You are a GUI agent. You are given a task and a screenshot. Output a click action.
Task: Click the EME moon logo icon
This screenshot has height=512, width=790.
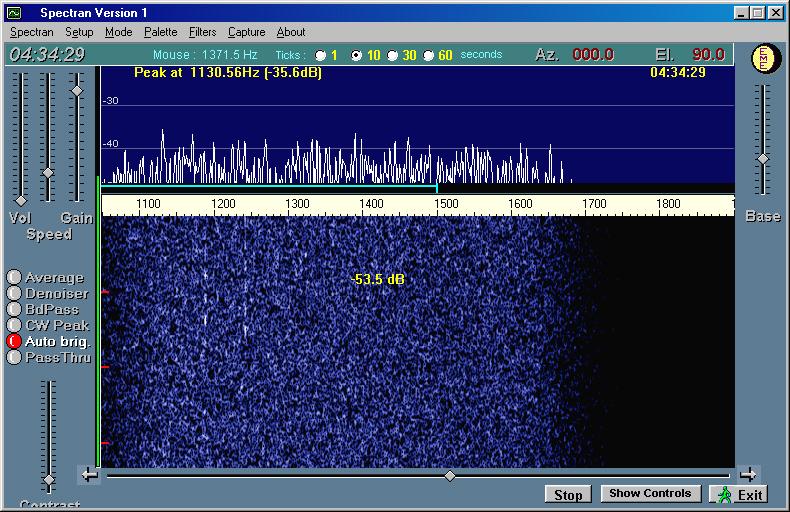pyautogui.click(x=765, y=58)
